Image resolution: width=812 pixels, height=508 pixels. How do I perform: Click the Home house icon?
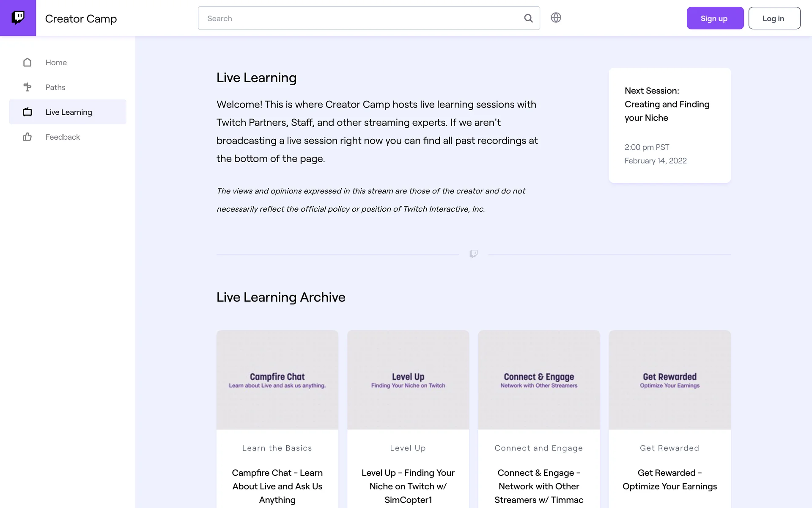click(27, 62)
